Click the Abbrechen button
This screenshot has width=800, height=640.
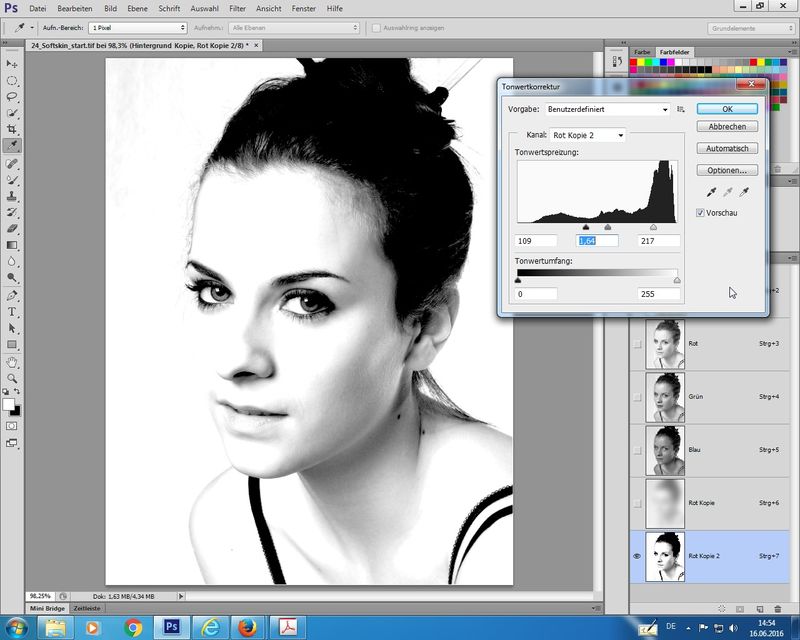[x=727, y=127]
